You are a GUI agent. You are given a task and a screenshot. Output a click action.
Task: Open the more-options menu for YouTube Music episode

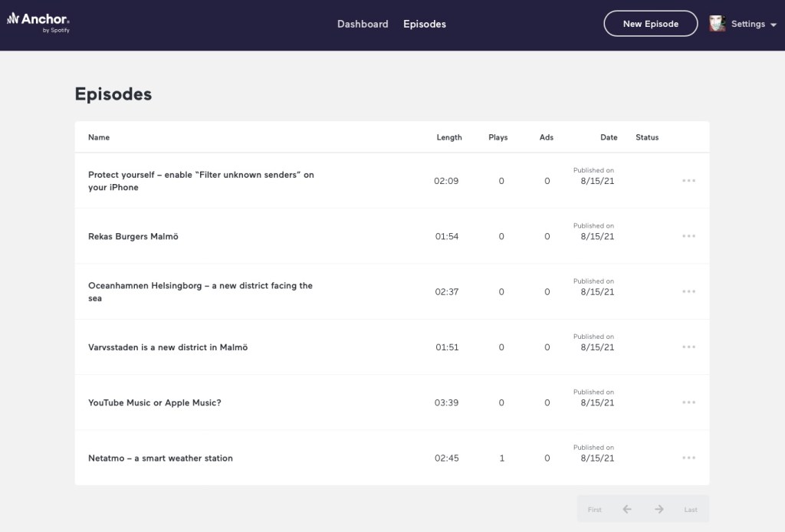(x=688, y=402)
